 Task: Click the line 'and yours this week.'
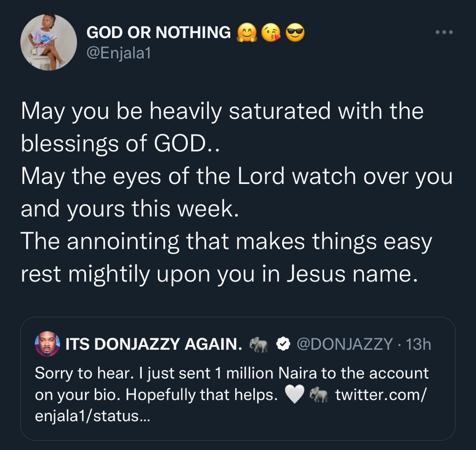point(130,209)
